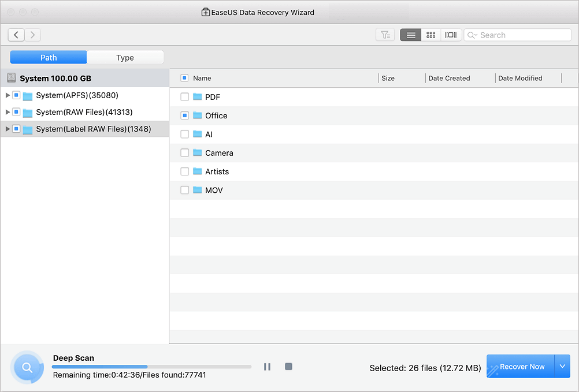Pause the Deep Scan
The height and width of the screenshot is (392, 579).
pos(267,367)
